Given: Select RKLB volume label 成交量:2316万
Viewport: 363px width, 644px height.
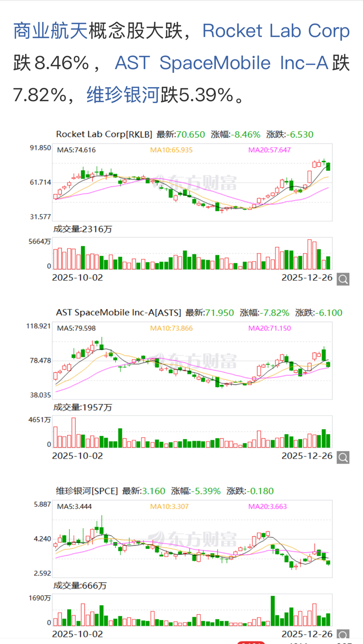Looking at the screenshot, I should (x=83, y=229).
